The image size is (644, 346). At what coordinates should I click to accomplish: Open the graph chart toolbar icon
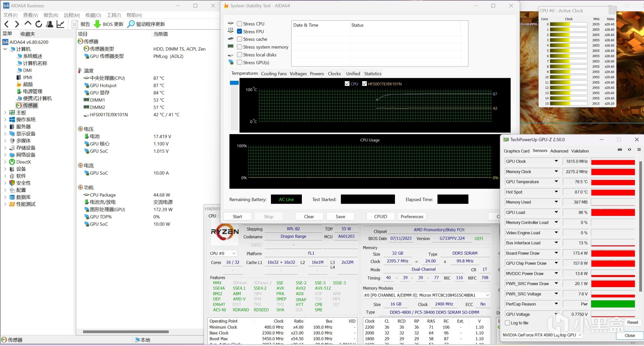(60, 24)
